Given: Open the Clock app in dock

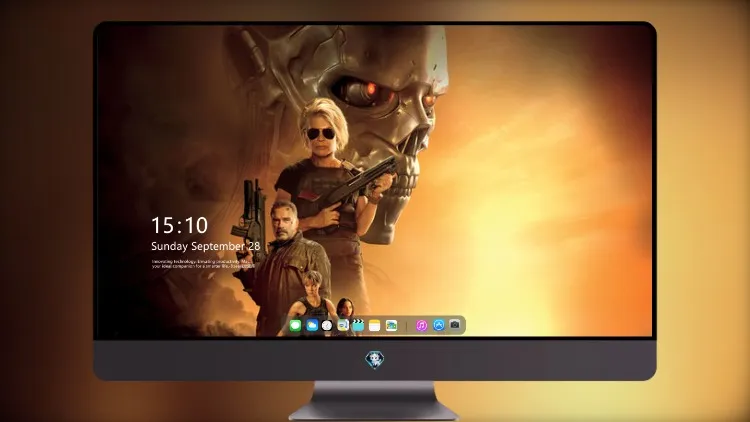Looking at the screenshot, I should [327, 325].
